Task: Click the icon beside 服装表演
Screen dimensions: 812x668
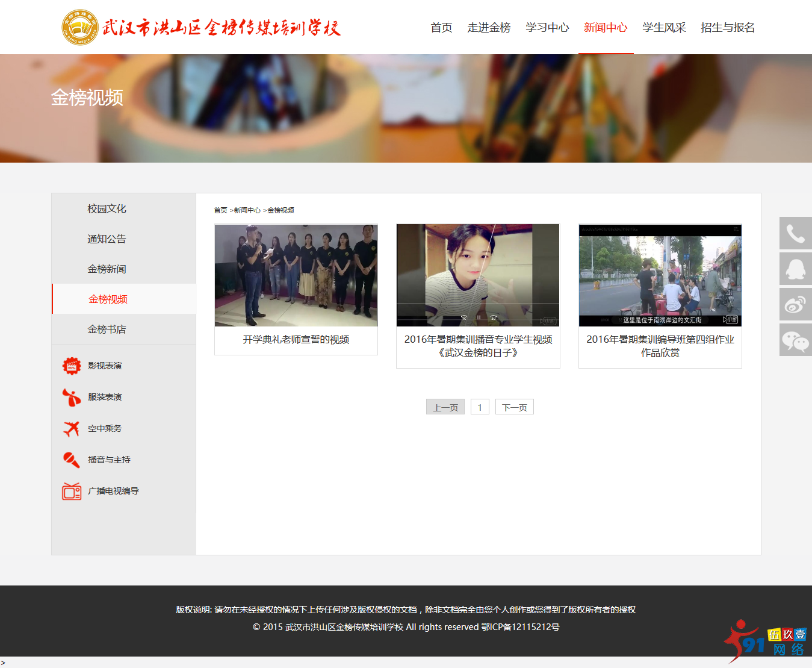Action: pos(72,397)
